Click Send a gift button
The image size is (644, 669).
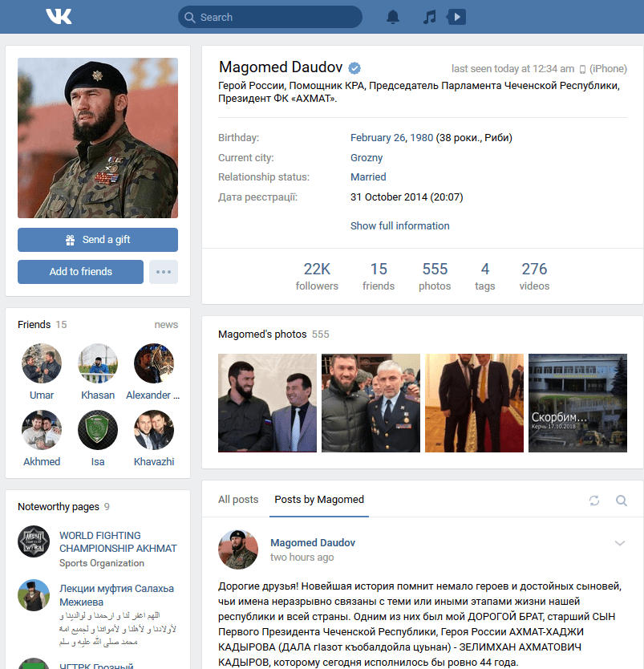click(98, 240)
